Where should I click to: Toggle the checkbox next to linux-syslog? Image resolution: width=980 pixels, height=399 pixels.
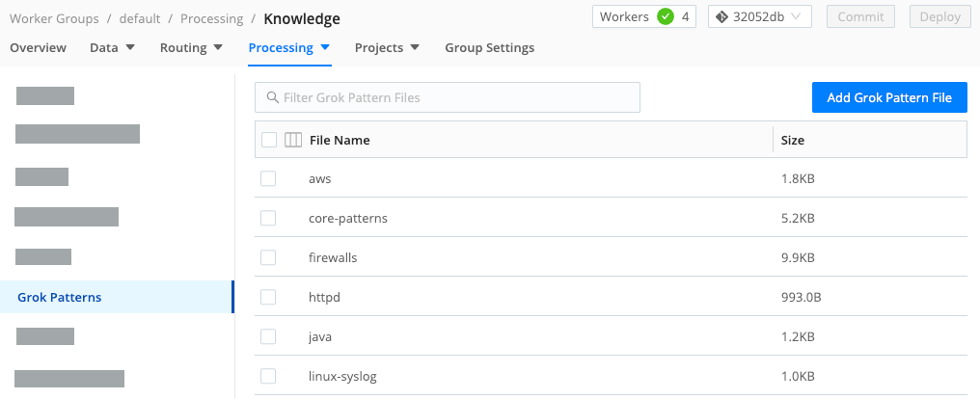pyautogui.click(x=268, y=376)
